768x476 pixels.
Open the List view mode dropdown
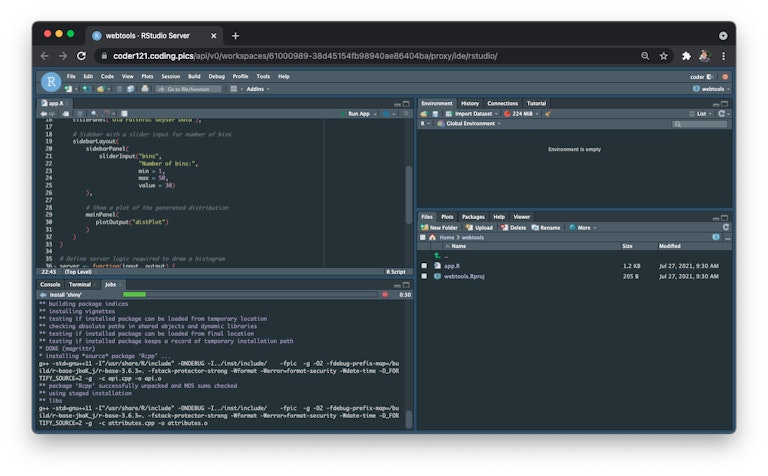(700, 114)
